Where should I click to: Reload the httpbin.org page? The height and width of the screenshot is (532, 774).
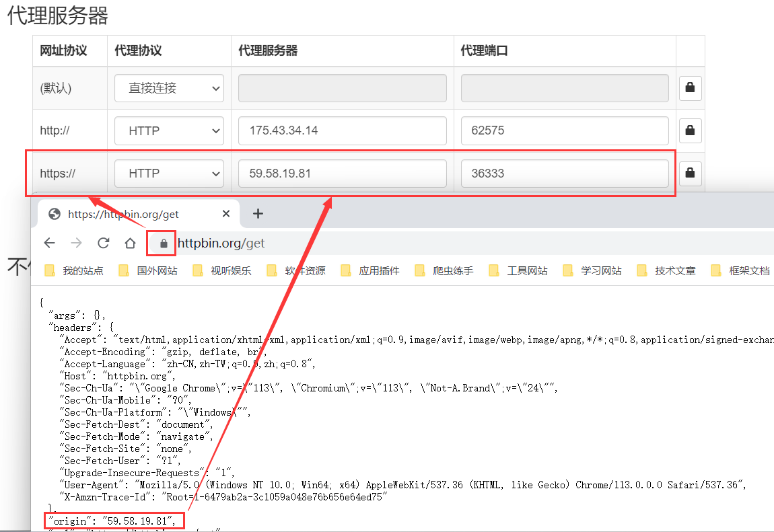coord(104,243)
